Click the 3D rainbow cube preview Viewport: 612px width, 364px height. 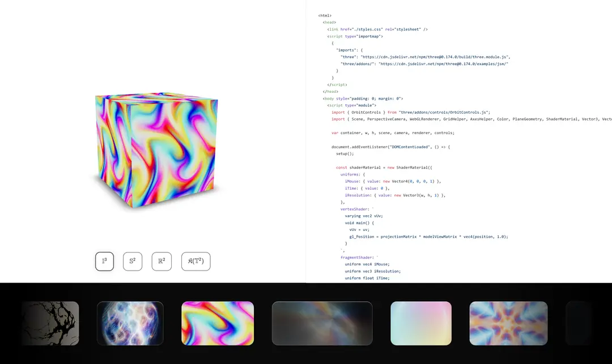[x=156, y=150]
